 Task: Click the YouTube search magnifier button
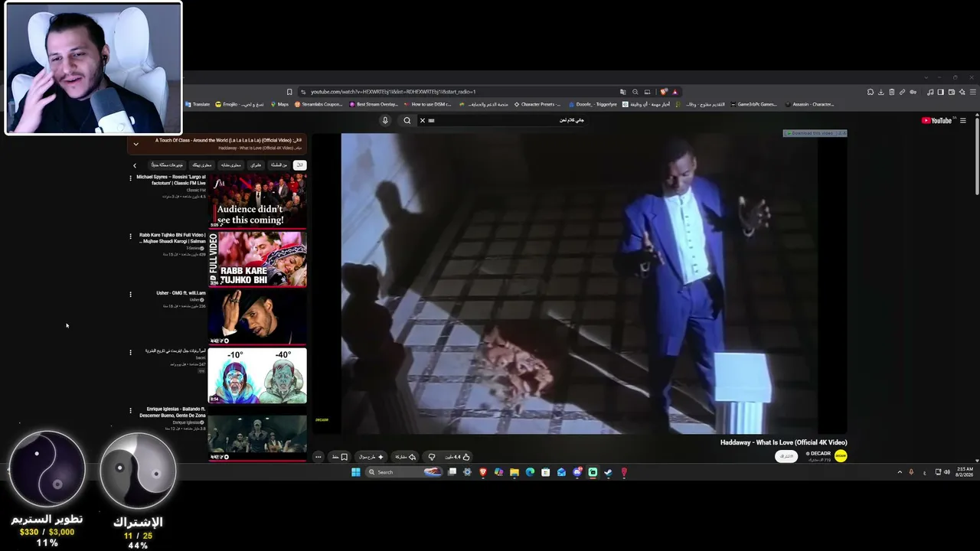[x=407, y=120]
